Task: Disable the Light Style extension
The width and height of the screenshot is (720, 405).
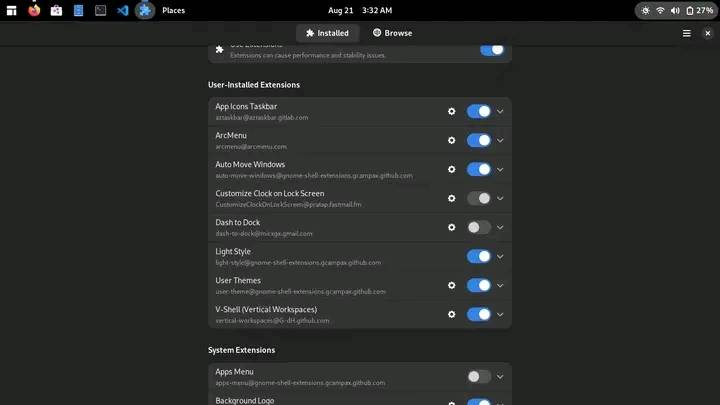Action: point(479,256)
